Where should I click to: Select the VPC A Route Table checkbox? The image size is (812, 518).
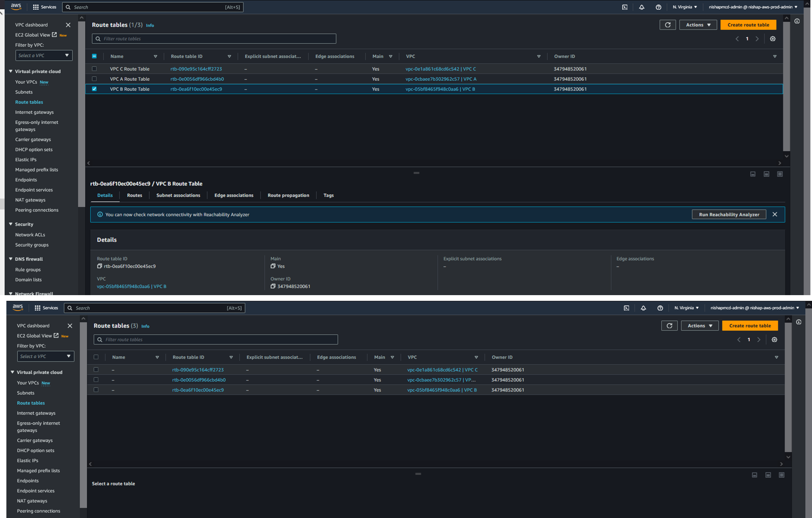pos(94,79)
